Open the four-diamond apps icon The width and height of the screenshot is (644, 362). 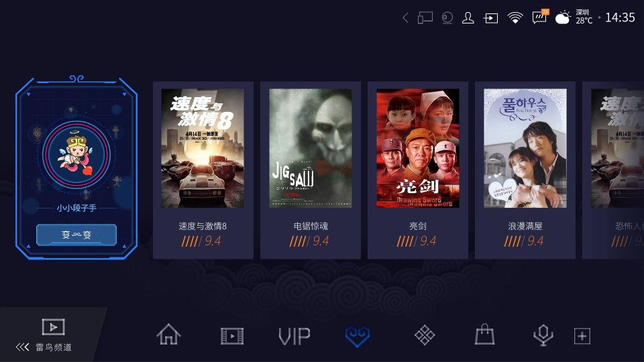[424, 335]
